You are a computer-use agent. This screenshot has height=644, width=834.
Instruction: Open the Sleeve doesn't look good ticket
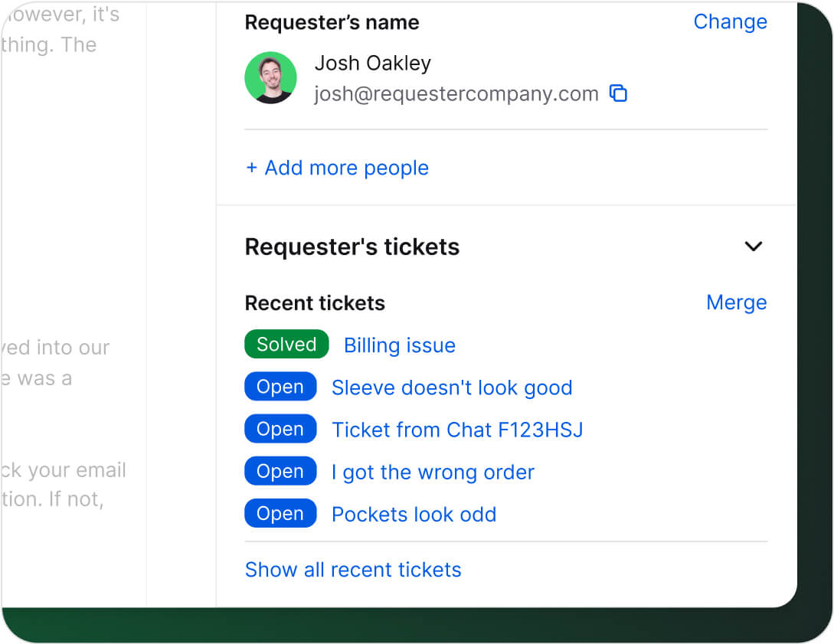coord(452,387)
